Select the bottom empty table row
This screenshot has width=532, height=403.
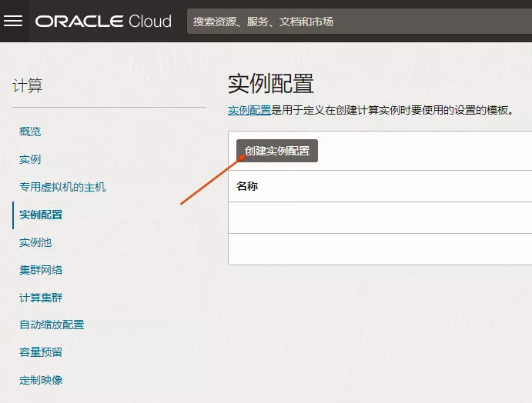click(380, 249)
